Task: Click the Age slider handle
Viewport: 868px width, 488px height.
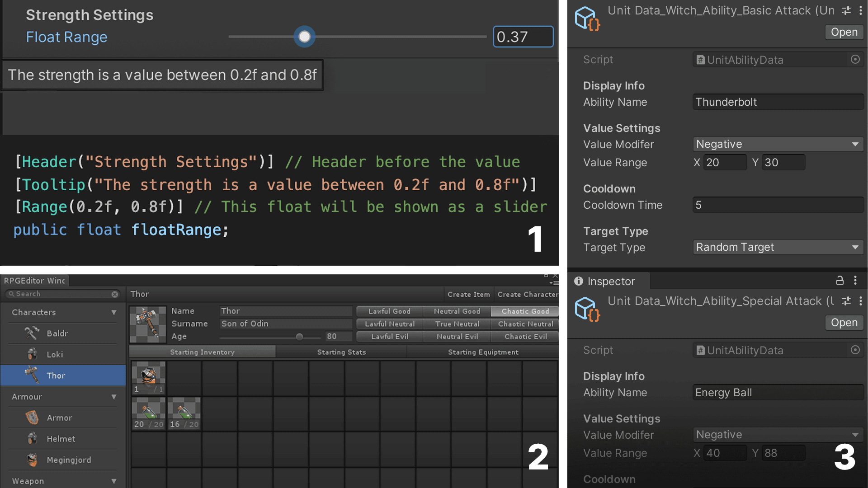Action: coord(299,337)
